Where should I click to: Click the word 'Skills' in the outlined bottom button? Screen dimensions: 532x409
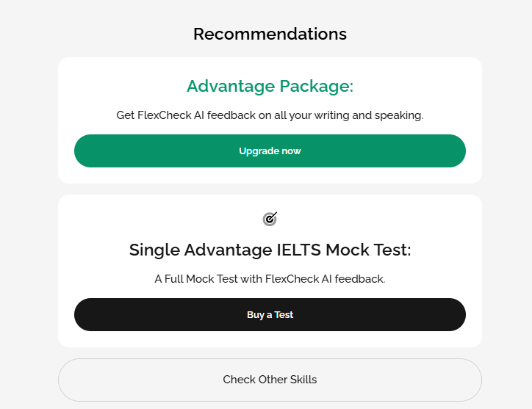pos(303,380)
